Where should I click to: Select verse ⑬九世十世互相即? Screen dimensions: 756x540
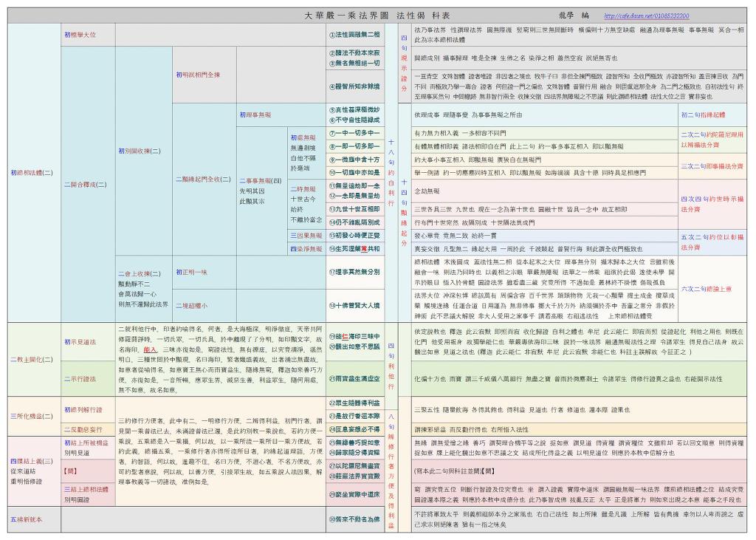click(x=354, y=210)
